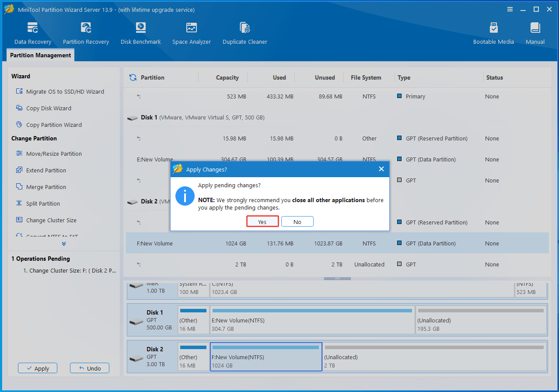This screenshot has height=392, width=559.
Task: Open the hamburger menu in title bar
Action: pyautogui.click(x=510, y=9)
